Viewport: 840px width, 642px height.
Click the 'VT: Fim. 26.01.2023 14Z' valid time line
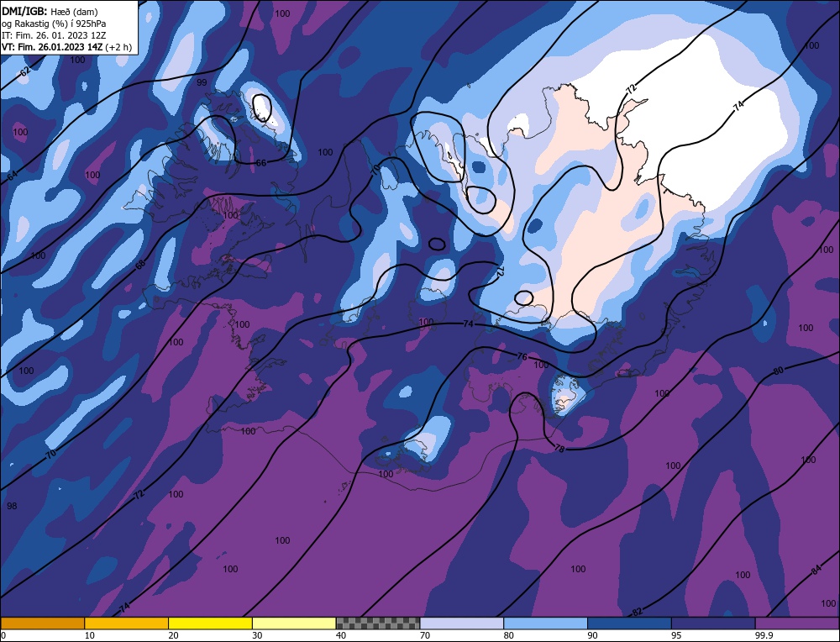pos(52,46)
